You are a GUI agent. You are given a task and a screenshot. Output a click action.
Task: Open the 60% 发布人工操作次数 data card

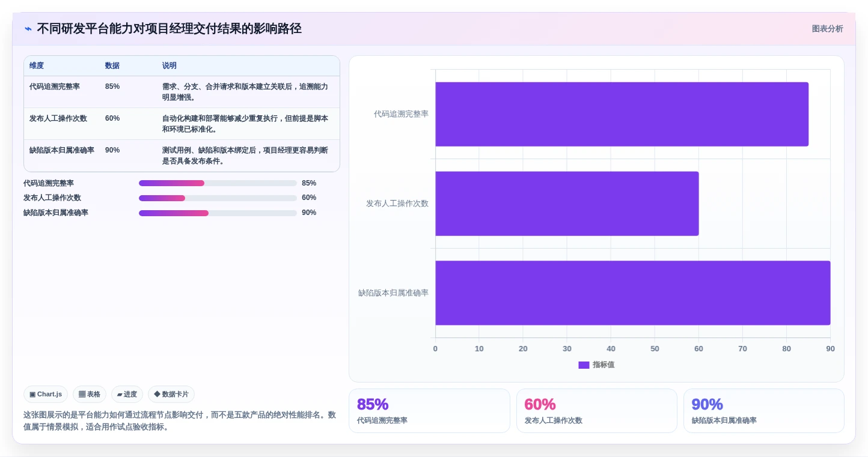click(x=596, y=411)
